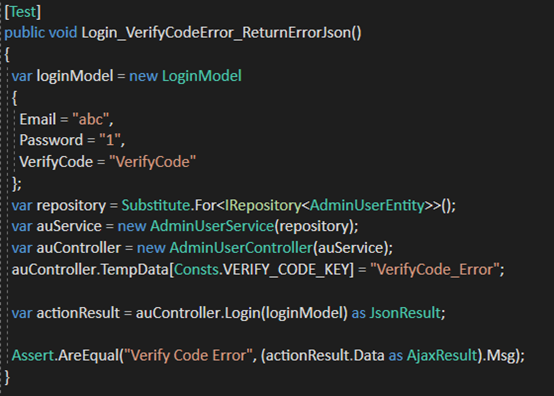554x396 pixels.
Task: Click the IRepository interface name
Action: tap(263, 206)
